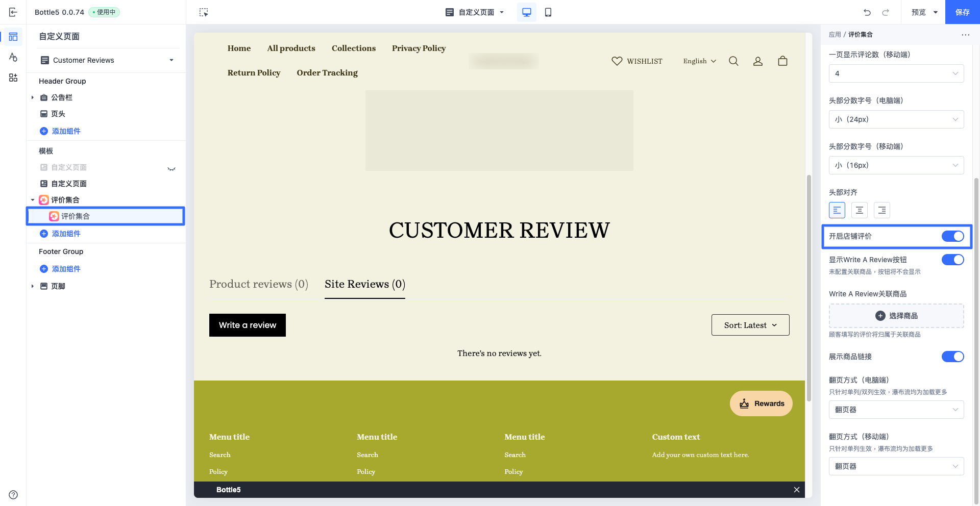Toggle off 开启店铺评价 switch
Viewport: 980px width, 506px height.
(x=952, y=236)
